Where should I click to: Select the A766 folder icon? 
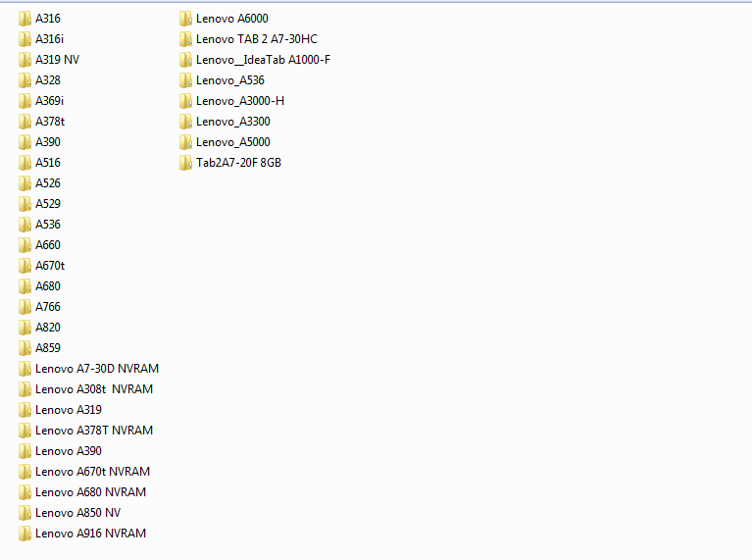[25, 308]
